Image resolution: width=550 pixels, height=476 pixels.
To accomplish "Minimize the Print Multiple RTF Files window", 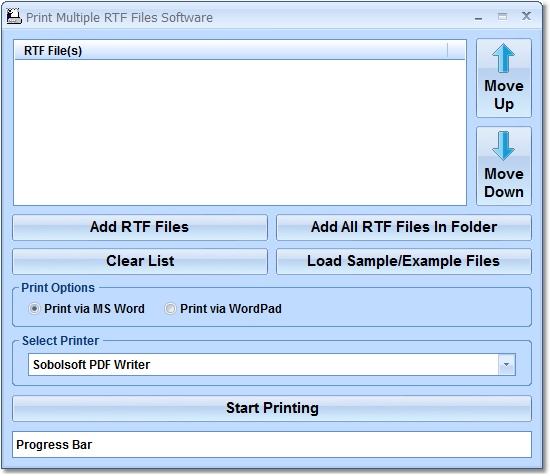I will tap(478, 18).
